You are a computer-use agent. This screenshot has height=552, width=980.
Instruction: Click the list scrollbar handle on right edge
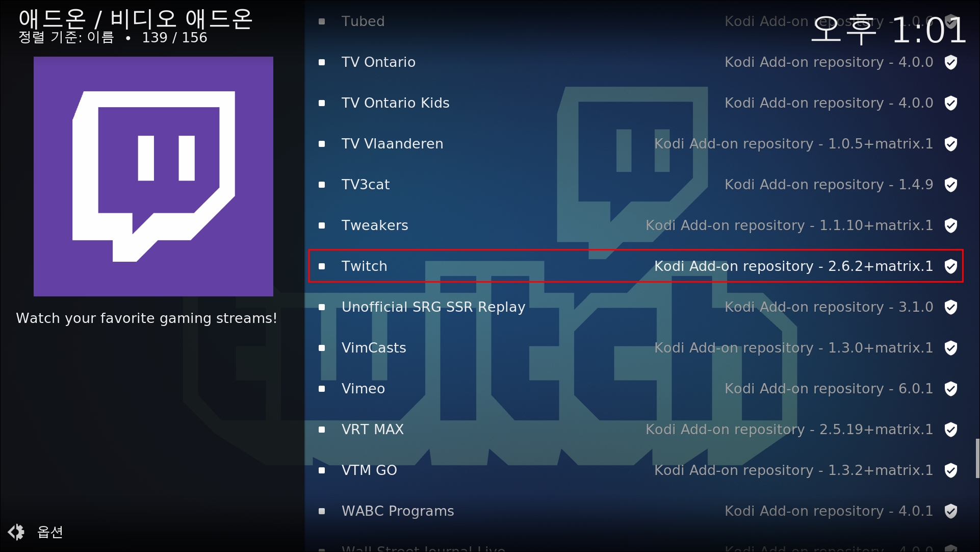[977, 458]
